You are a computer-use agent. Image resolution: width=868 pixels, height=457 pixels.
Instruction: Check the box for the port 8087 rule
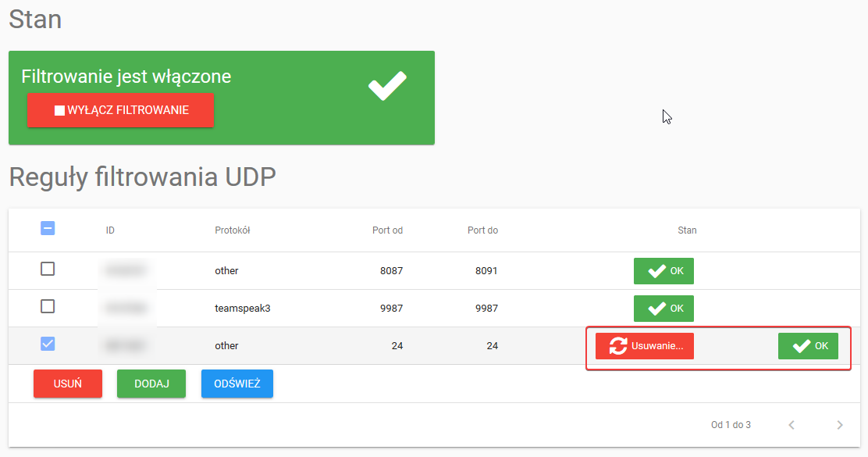tap(48, 269)
